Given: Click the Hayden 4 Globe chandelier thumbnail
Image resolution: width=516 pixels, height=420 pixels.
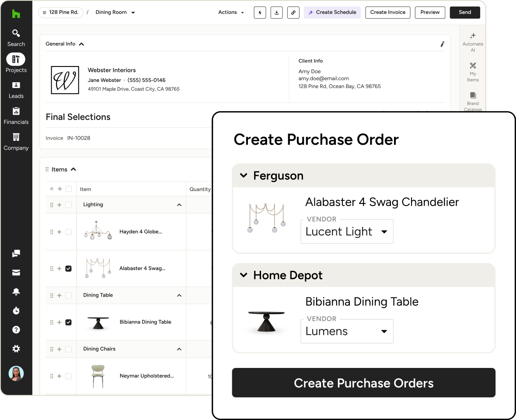Looking at the screenshot, I should point(98,231).
